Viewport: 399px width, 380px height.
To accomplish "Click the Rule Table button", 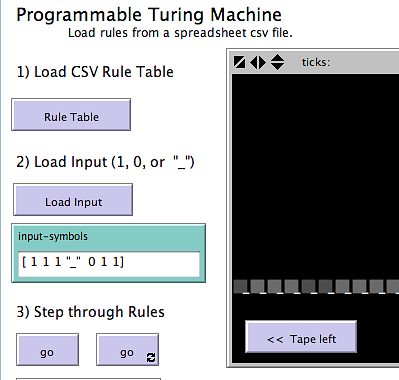I will click(71, 115).
